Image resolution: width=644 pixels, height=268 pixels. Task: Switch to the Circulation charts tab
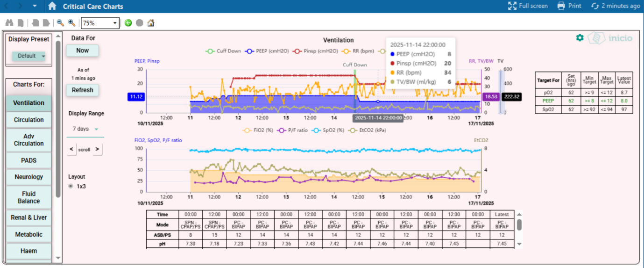(28, 120)
